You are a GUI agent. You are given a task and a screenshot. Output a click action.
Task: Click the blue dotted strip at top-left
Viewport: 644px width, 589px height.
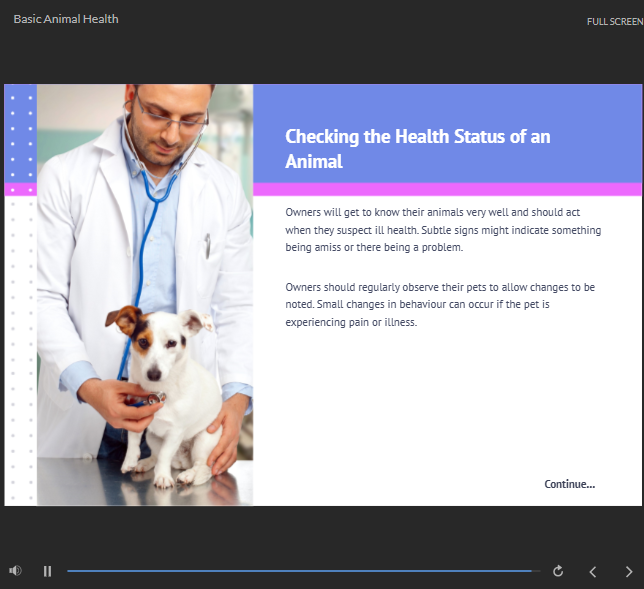[20, 135]
